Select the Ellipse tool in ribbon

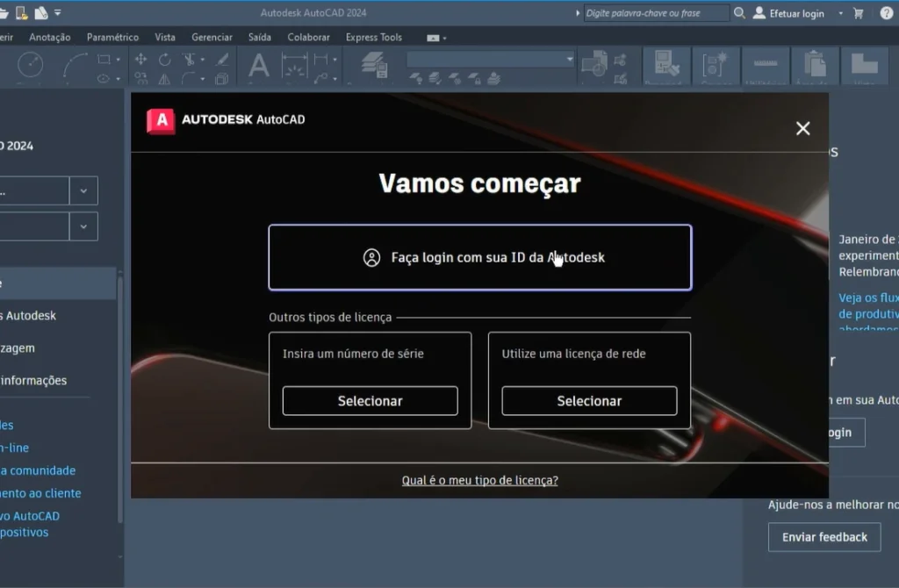click(104, 78)
